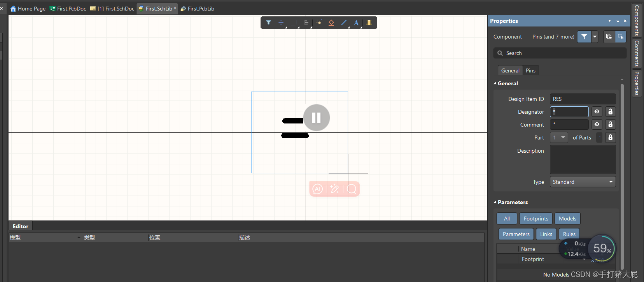This screenshot has width=644, height=282.
Task: Click the vertical Properties side tab
Action: (637, 83)
